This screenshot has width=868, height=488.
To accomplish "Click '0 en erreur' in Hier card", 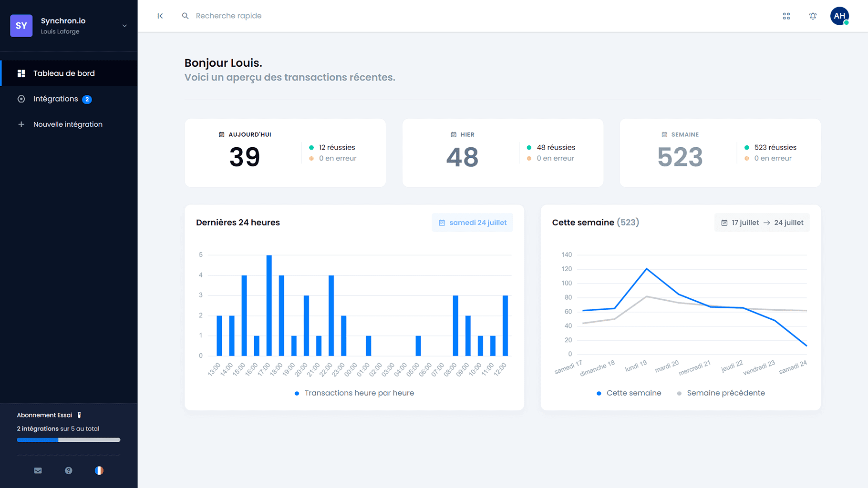I will coord(556,158).
